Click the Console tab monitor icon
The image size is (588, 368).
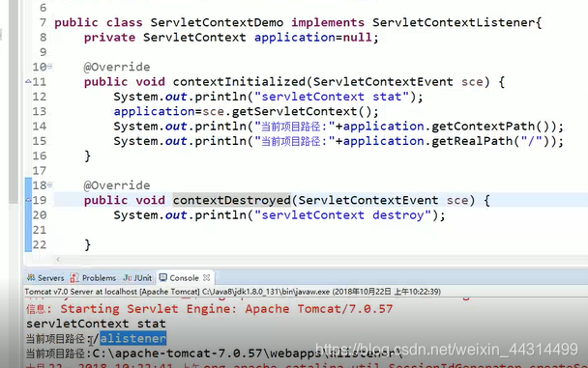[163, 277]
